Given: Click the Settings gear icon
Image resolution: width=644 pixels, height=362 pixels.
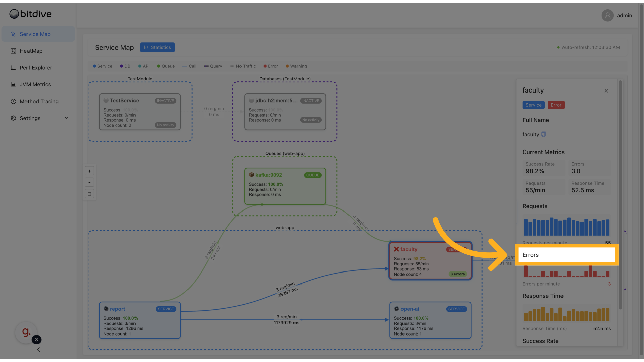Looking at the screenshot, I should 13,118.
